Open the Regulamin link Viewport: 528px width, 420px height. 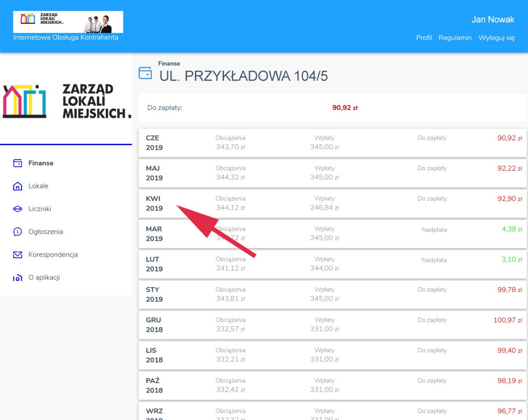tap(455, 38)
